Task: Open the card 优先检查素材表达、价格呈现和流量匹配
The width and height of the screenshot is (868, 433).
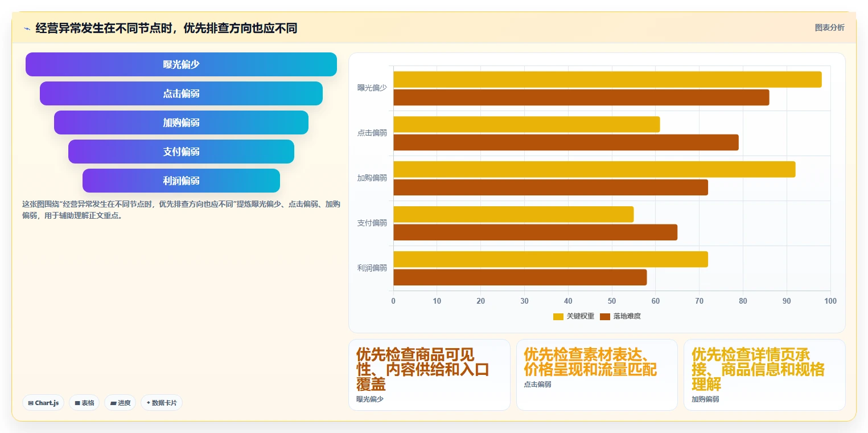Action: [x=597, y=375]
